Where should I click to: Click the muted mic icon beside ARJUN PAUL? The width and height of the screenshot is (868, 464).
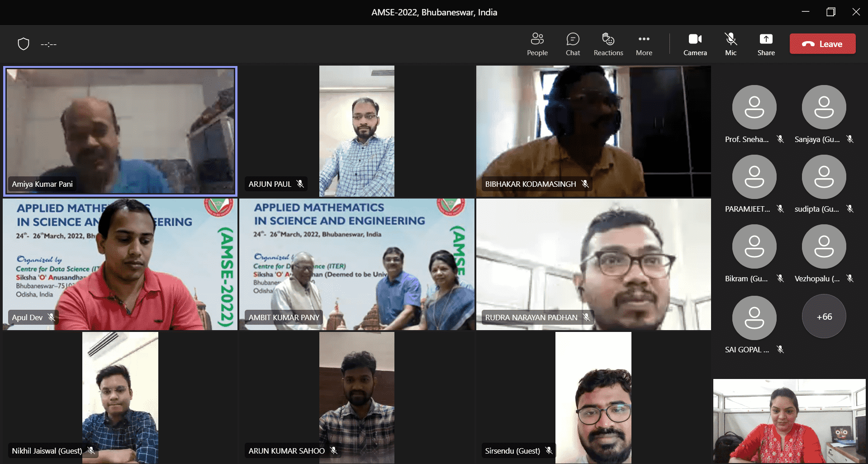coord(300,184)
